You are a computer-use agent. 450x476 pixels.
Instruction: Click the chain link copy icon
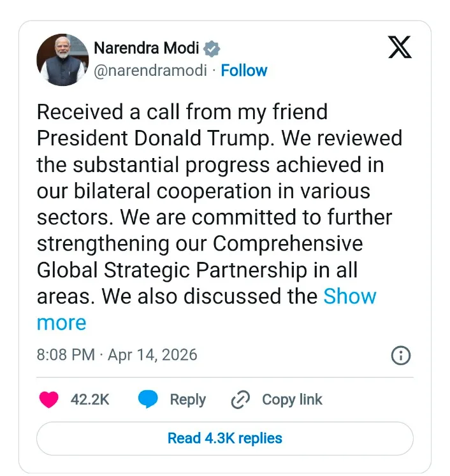(x=240, y=400)
